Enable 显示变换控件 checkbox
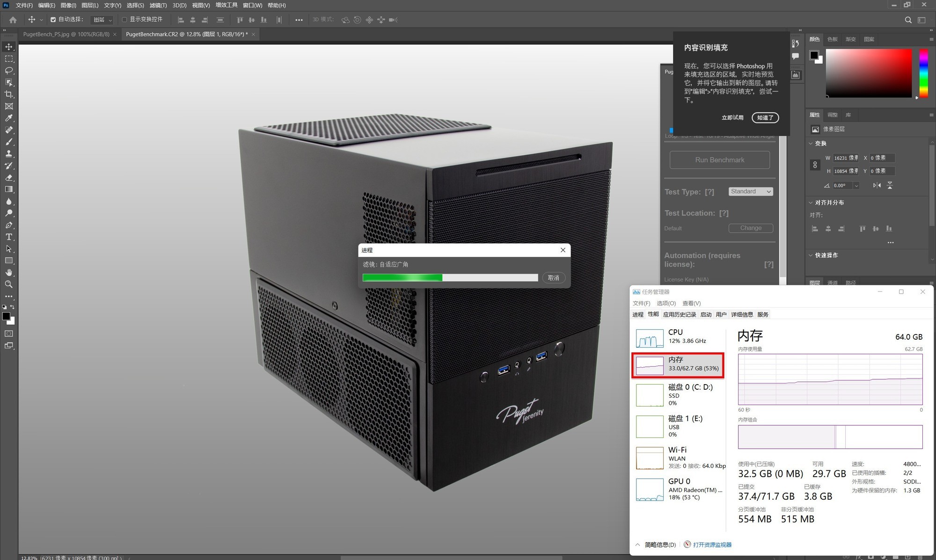Screen dimensions: 936x560 tap(124, 20)
